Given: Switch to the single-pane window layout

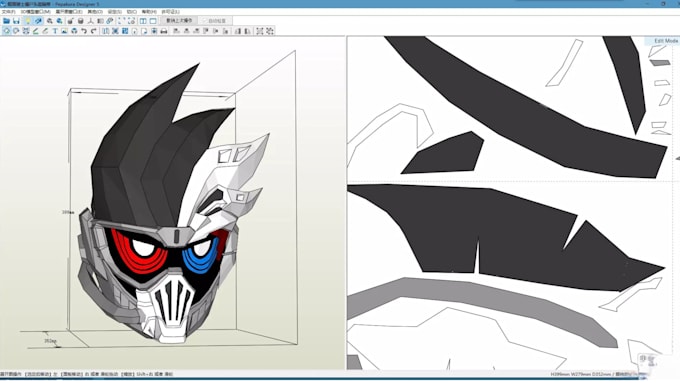Looking at the screenshot, I should click(153, 21).
